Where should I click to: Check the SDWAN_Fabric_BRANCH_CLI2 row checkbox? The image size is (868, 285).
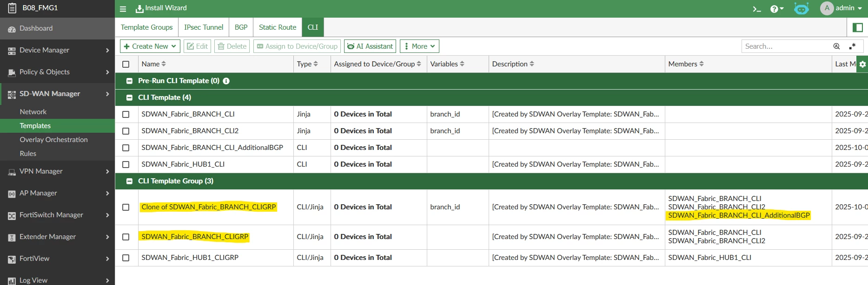point(126,131)
